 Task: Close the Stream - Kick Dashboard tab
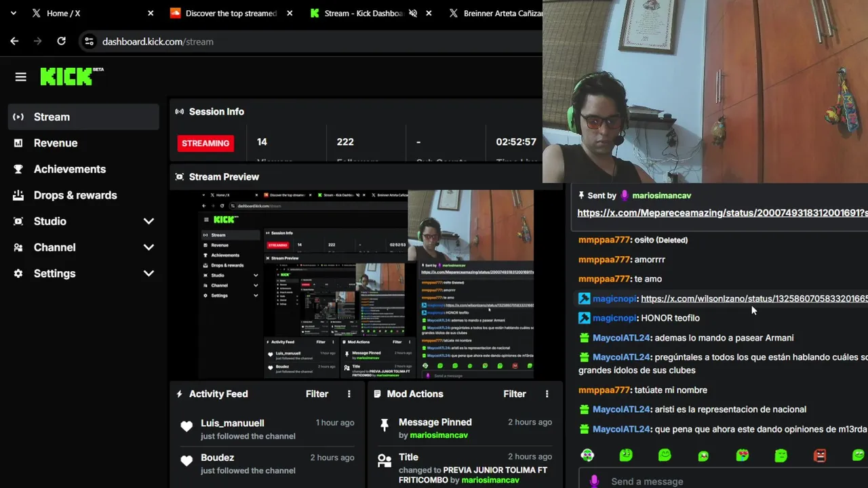[429, 13]
